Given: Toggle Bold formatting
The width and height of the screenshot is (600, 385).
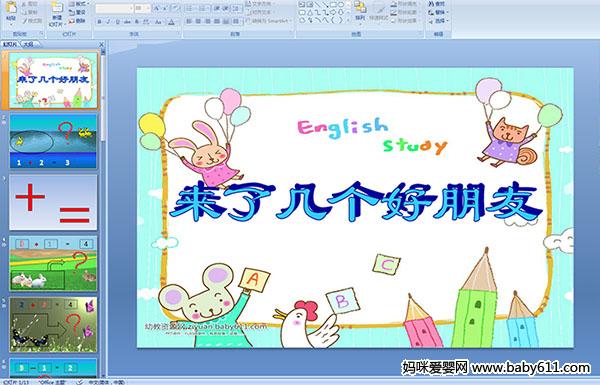Looking at the screenshot, I should [99, 22].
